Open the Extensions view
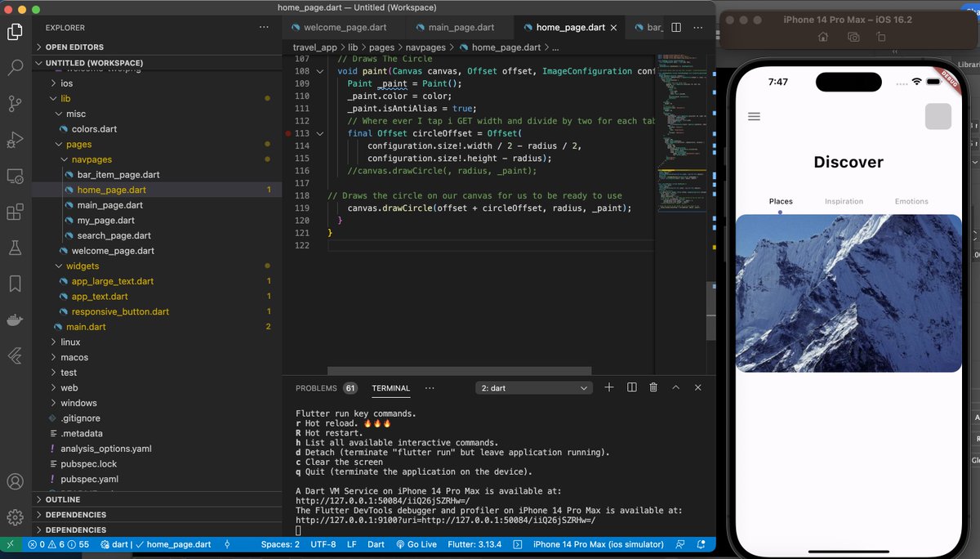This screenshot has height=559, width=980. (x=15, y=212)
